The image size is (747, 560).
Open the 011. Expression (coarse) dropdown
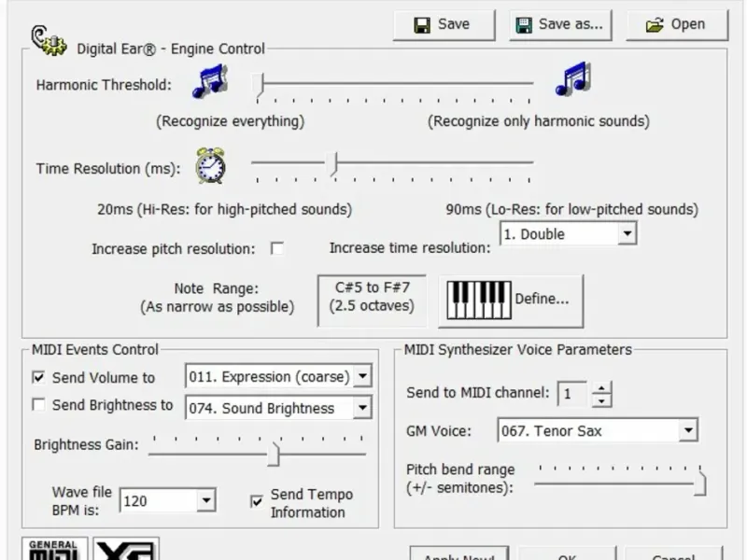click(362, 376)
